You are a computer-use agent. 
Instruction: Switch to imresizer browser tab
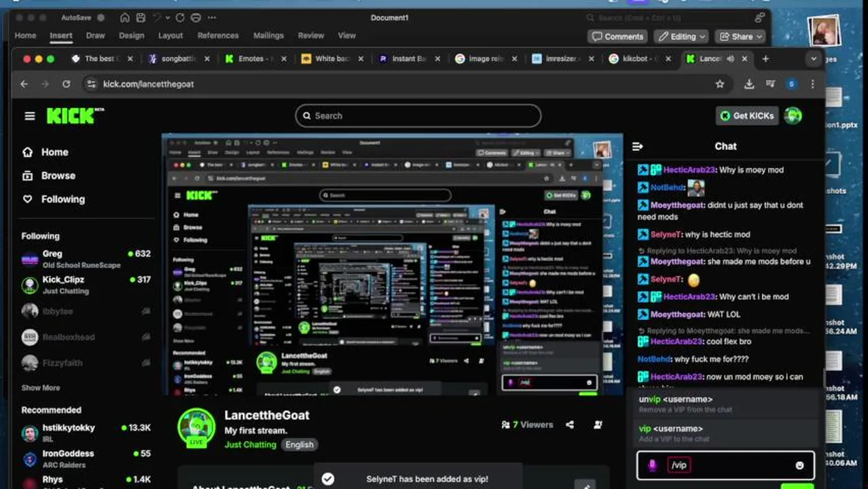(563, 59)
